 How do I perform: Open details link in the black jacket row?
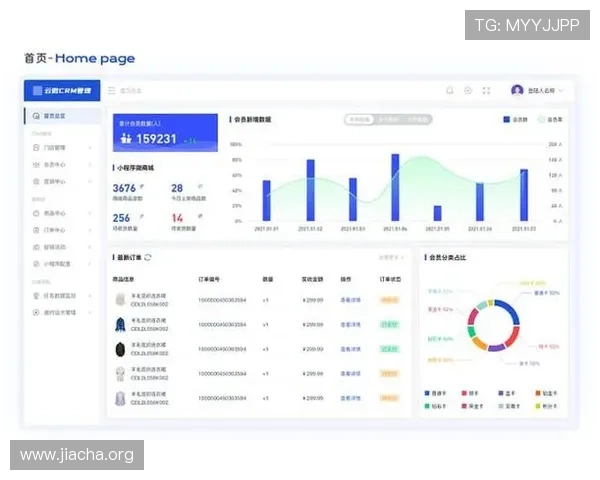tap(351, 349)
